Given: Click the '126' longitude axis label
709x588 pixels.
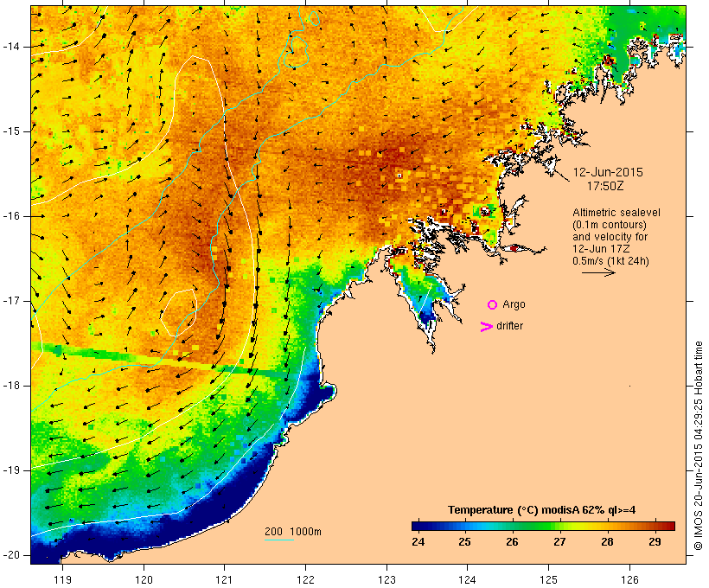Looking at the screenshot, I should [x=629, y=580].
